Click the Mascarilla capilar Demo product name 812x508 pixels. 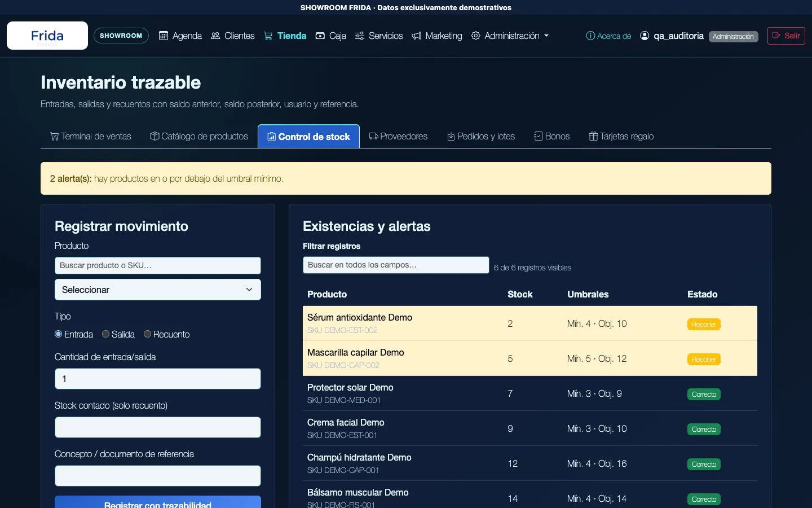click(x=356, y=352)
